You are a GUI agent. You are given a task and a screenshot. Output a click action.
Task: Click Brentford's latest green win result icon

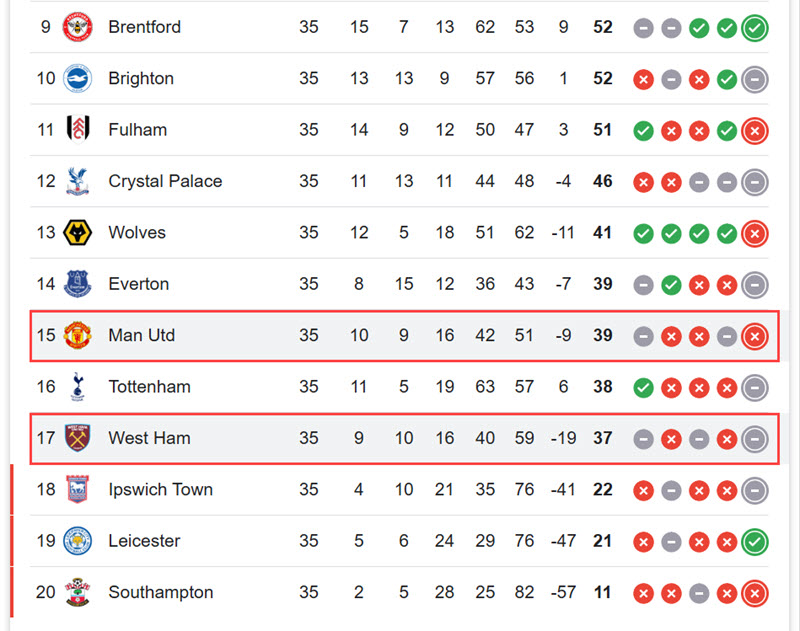[x=755, y=28]
